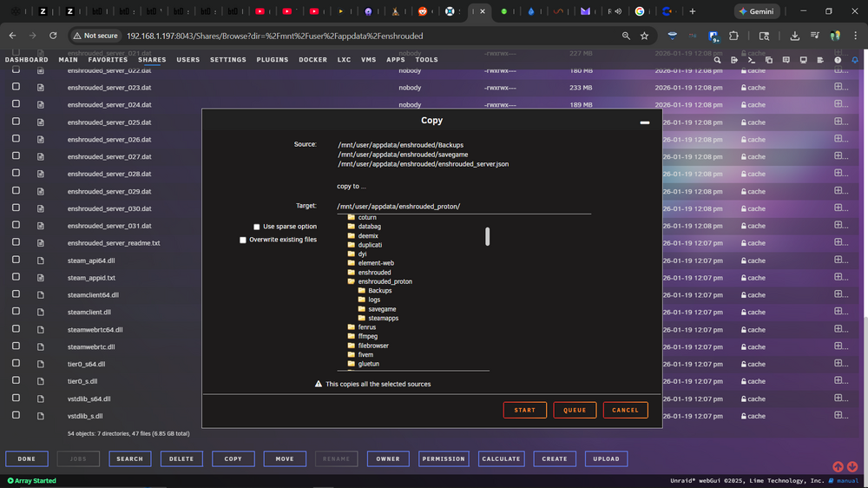Click the browser address bar URL
Image resolution: width=868 pixels, height=488 pixels.
274,36
